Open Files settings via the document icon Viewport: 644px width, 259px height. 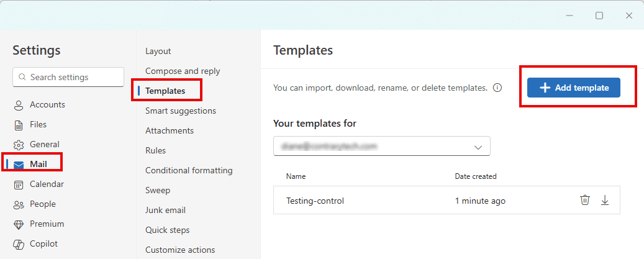coord(19,125)
